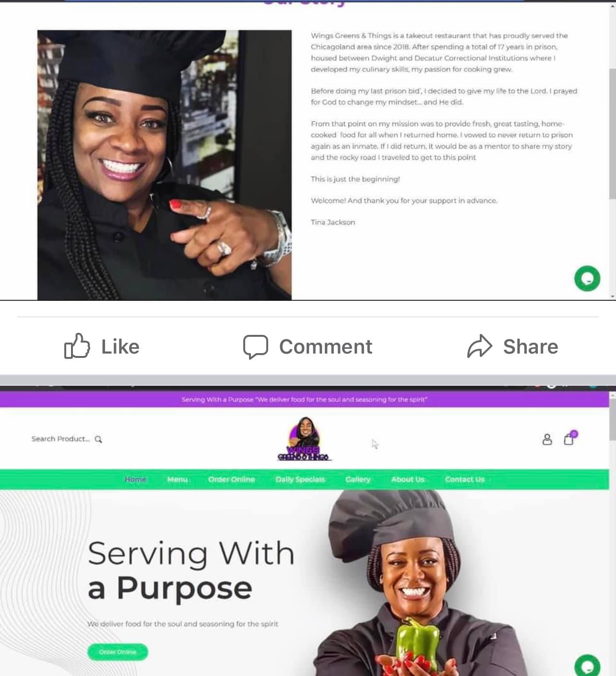616x676 pixels.
Task: Click the search magnifier icon
Action: point(98,439)
